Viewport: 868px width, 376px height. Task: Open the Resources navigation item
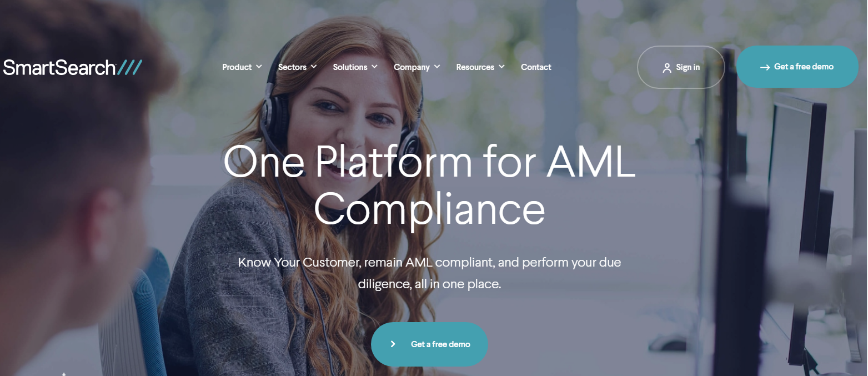[475, 67]
